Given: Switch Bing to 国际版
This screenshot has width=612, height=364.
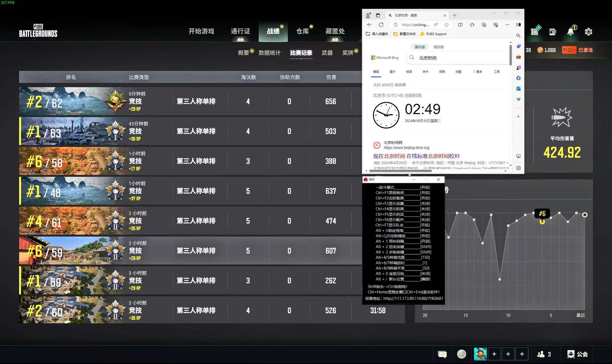Looking at the screenshot, I should click(438, 47).
